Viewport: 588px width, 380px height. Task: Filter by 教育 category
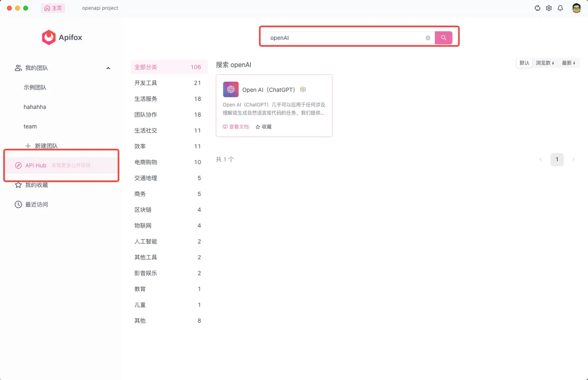[169, 289]
